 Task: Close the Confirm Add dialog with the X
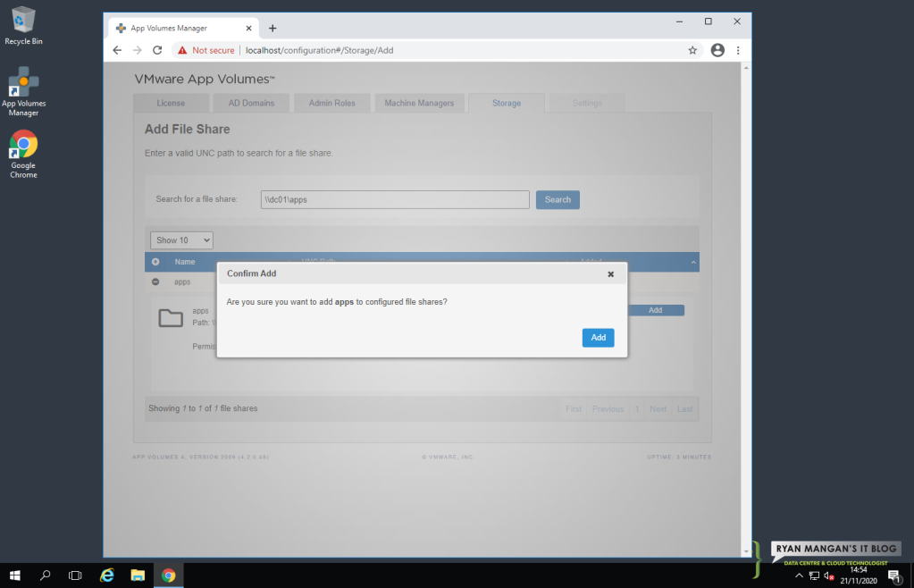pyautogui.click(x=611, y=274)
